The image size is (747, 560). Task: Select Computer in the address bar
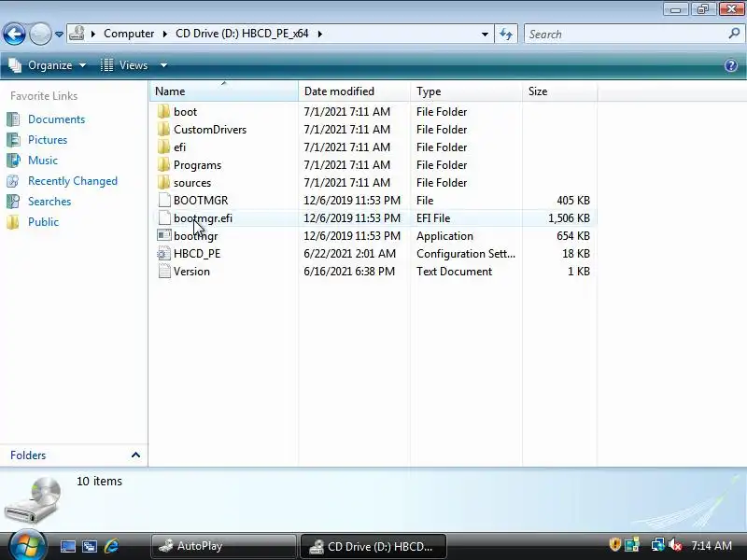pos(129,34)
